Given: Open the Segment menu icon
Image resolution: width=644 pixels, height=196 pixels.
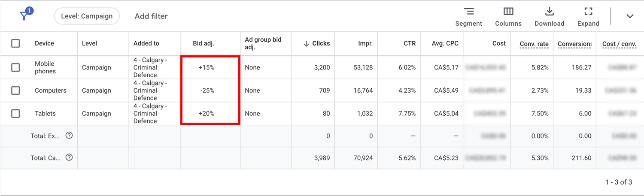Looking at the screenshot, I should click(469, 12).
